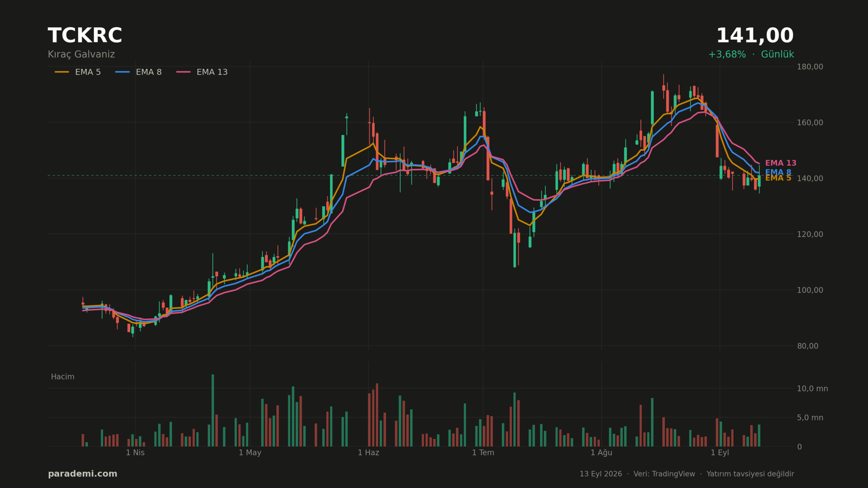Click the 180,00 price axis label
This screenshot has width=868, height=488.
[810, 67]
